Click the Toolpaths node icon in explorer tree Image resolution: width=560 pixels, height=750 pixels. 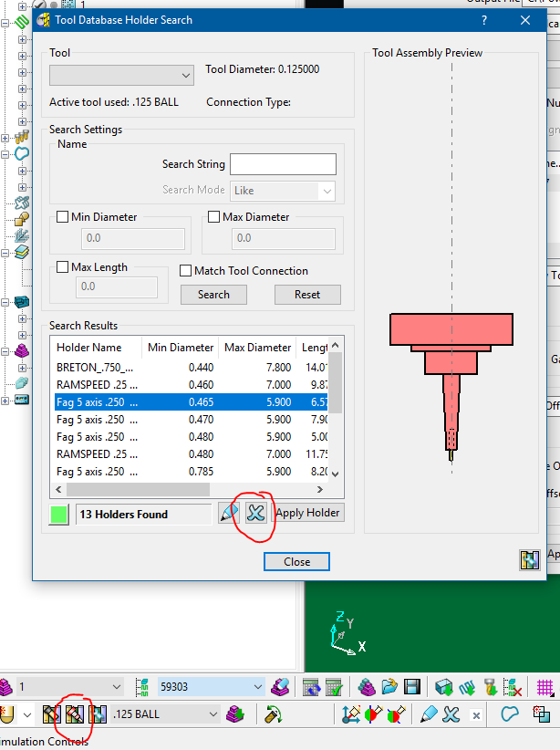(x=22, y=23)
